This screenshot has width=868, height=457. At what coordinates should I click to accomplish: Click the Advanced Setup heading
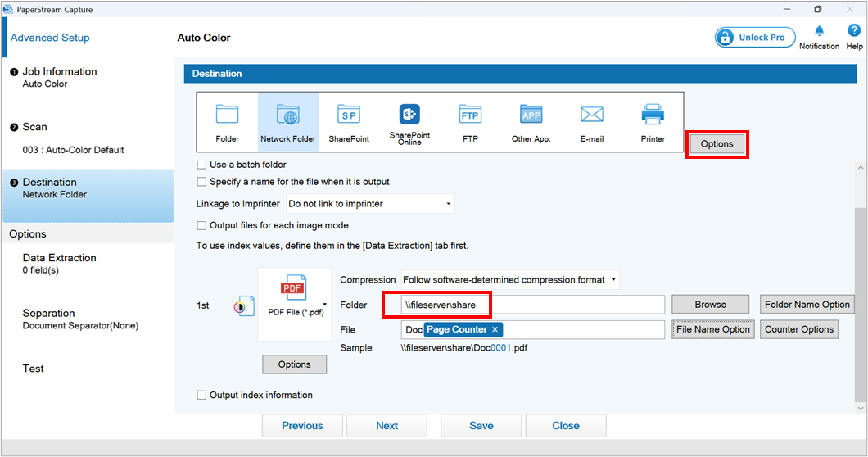[x=50, y=38]
